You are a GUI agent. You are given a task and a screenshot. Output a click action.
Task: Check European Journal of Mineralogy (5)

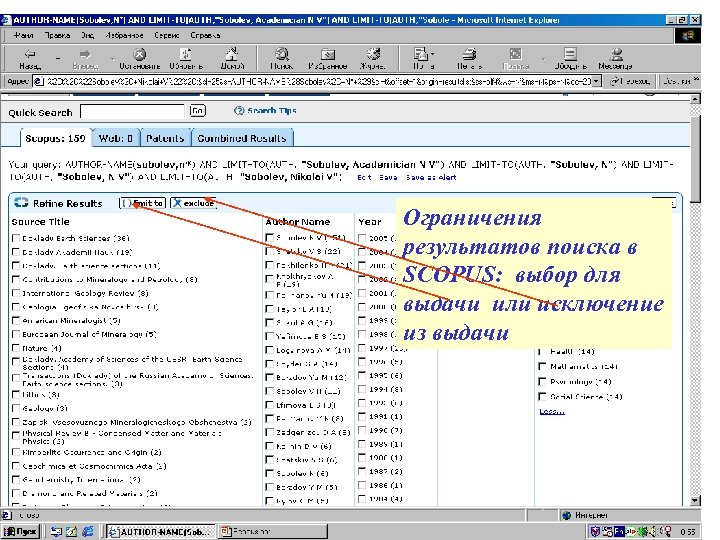coord(16,334)
